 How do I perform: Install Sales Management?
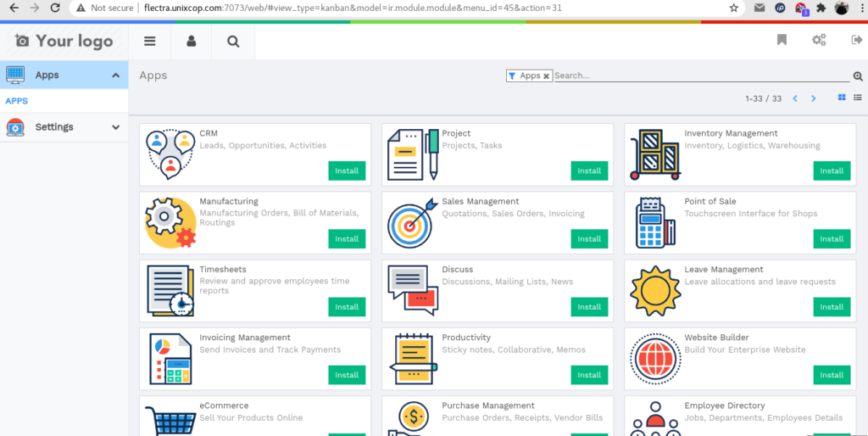[590, 238]
